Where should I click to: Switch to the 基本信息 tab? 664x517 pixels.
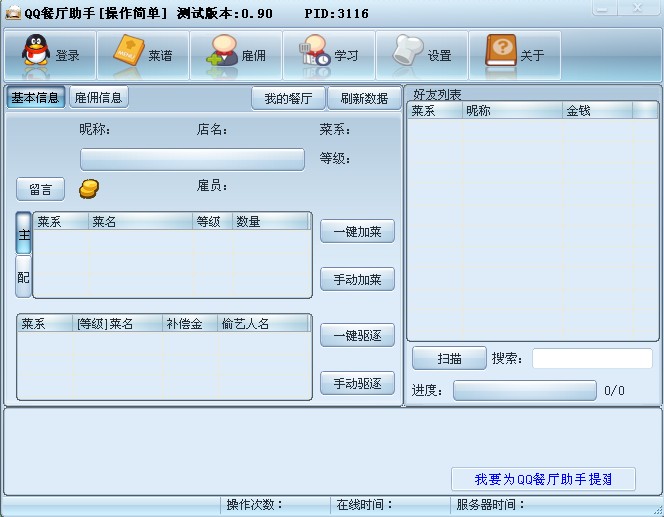point(36,97)
